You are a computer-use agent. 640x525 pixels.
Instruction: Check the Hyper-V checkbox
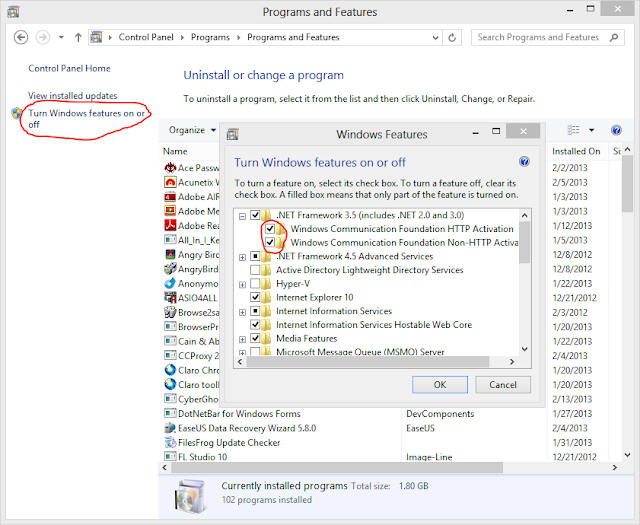coord(256,283)
